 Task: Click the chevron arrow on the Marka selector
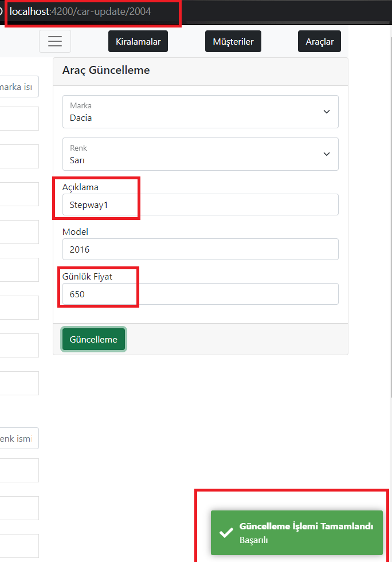click(327, 112)
